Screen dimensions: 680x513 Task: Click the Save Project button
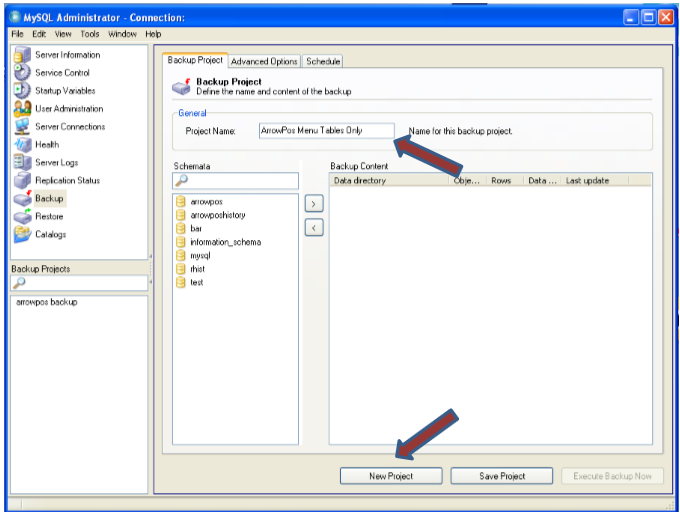click(502, 476)
